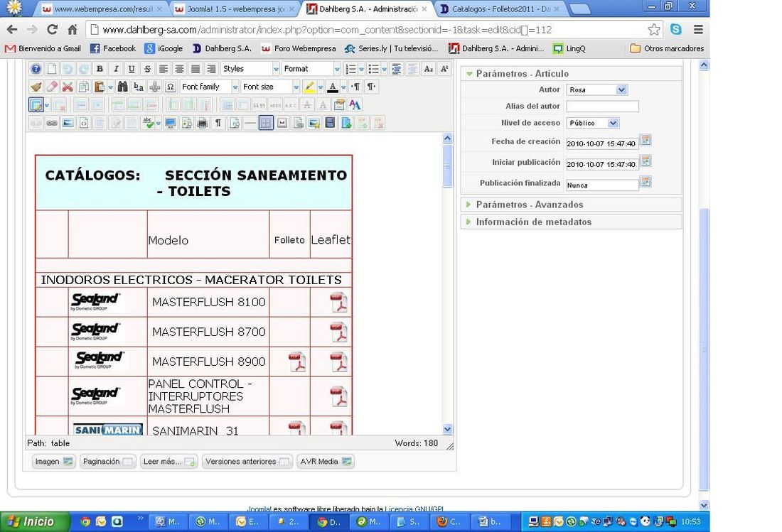Open the Format dropdown
Screen dimensions: 782x532
pyautogui.click(x=311, y=69)
